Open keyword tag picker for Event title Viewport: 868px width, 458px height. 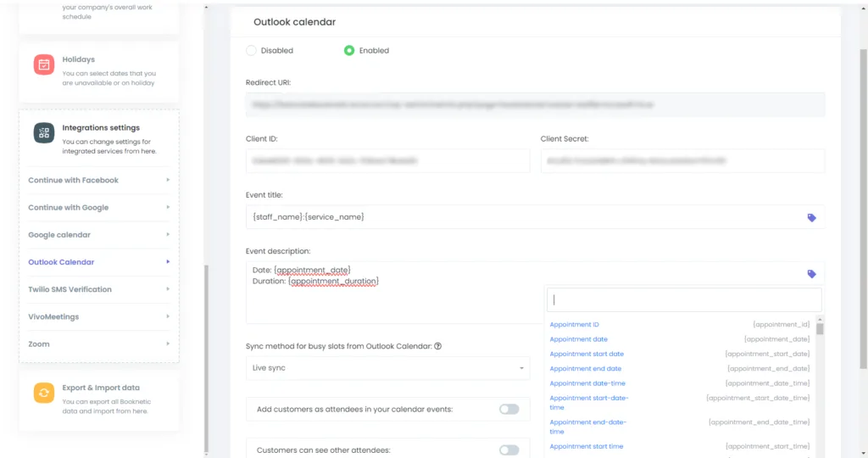pyautogui.click(x=811, y=218)
